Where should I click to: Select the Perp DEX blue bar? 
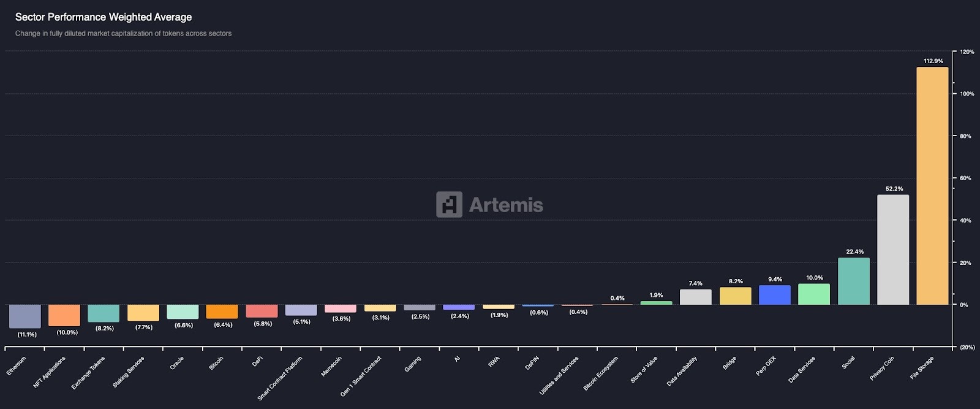click(x=774, y=295)
